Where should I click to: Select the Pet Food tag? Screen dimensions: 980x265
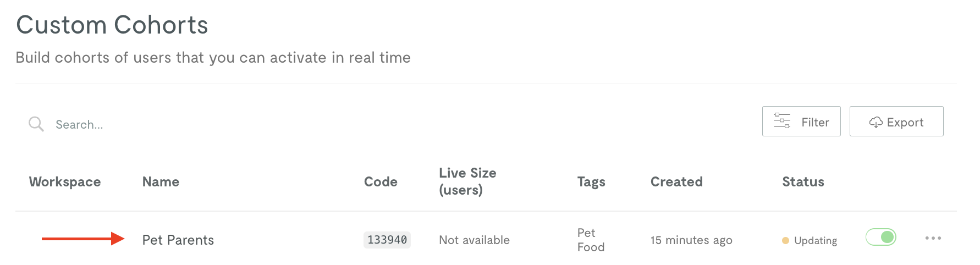pyautogui.click(x=591, y=240)
